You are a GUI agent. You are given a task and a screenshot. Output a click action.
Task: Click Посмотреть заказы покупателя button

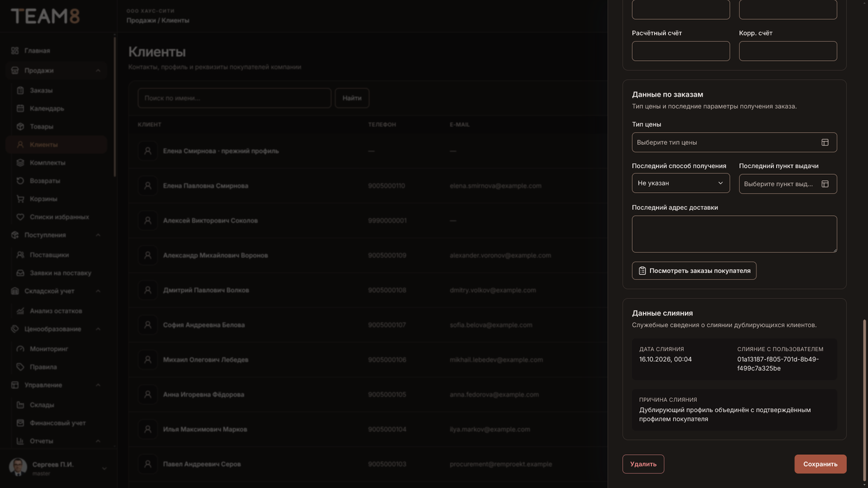pyautogui.click(x=694, y=271)
